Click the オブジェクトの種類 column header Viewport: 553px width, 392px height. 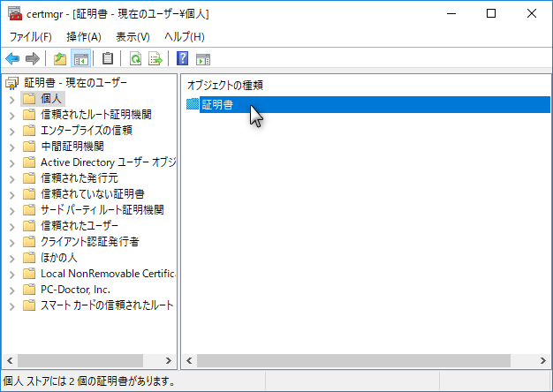(x=225, y=86)
